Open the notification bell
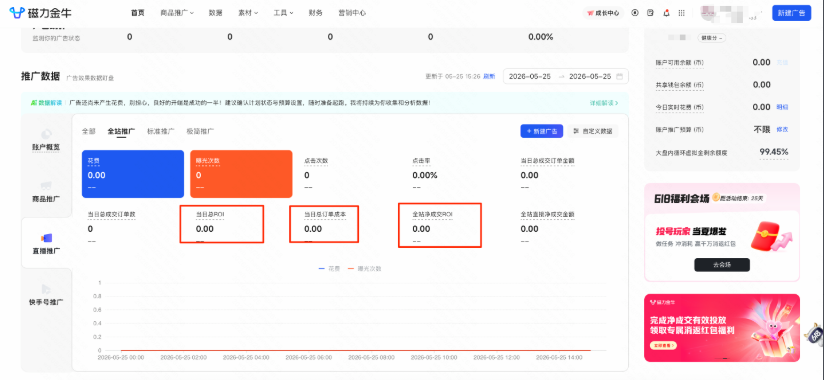The image size is (824, 380). click(x=666, y=13)
